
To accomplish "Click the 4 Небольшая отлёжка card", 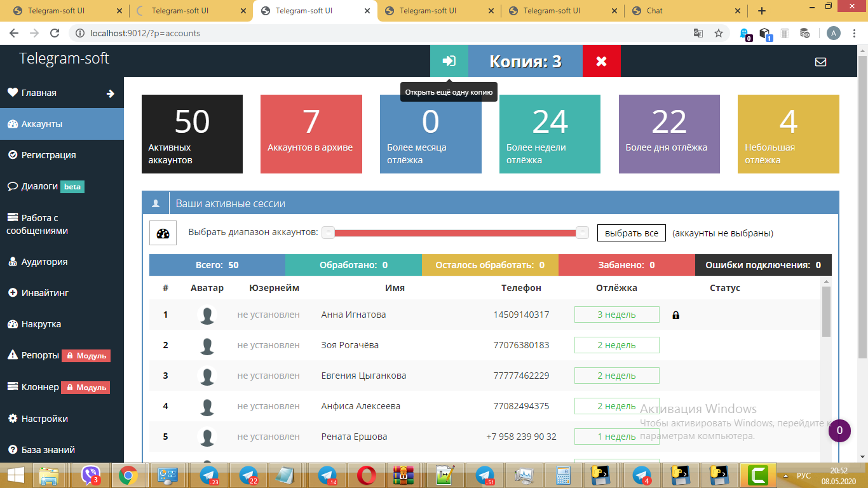I will (x=789, y=134).
